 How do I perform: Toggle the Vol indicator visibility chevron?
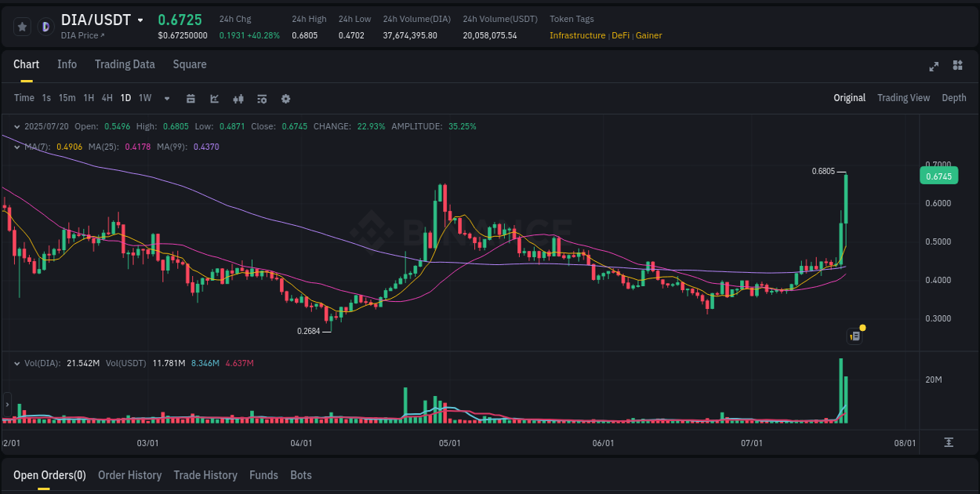point(16,363)
